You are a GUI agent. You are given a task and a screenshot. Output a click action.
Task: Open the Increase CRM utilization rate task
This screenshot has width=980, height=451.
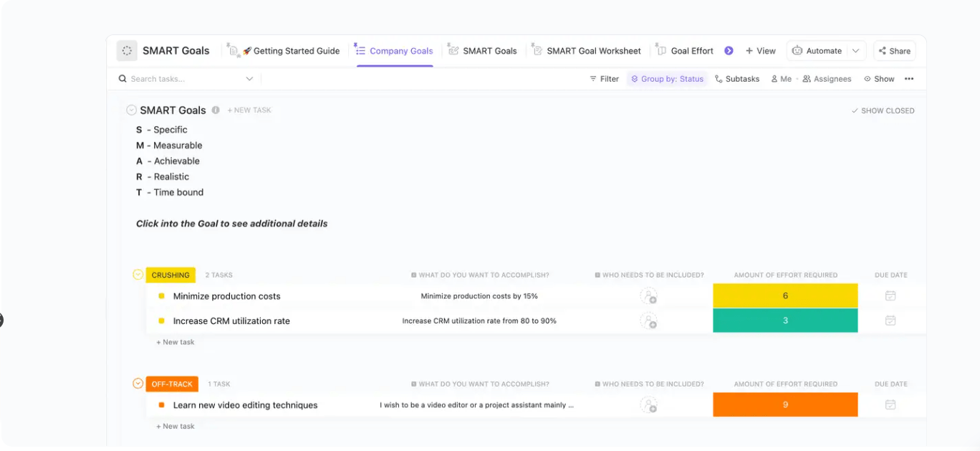point(231,321)
